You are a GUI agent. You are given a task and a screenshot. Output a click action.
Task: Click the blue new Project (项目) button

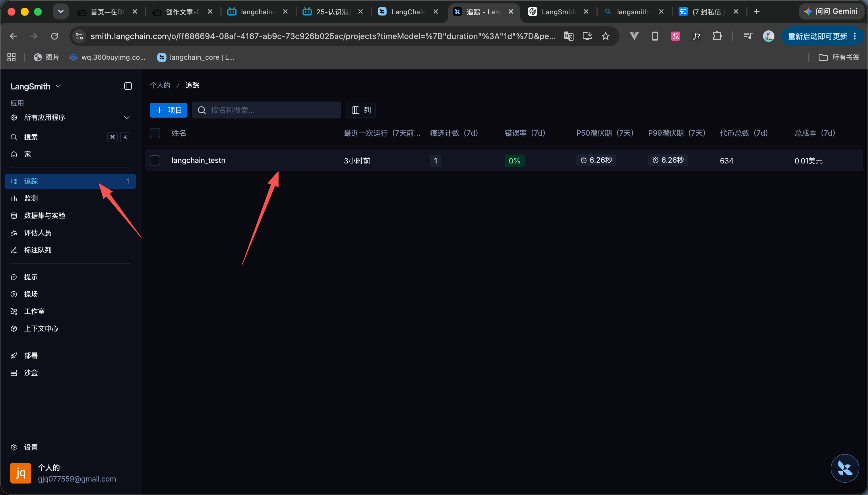[168, 110]
